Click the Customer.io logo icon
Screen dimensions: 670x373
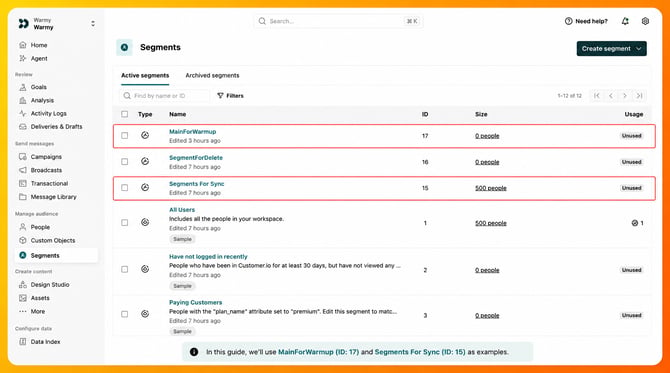(x=24, y=23)
